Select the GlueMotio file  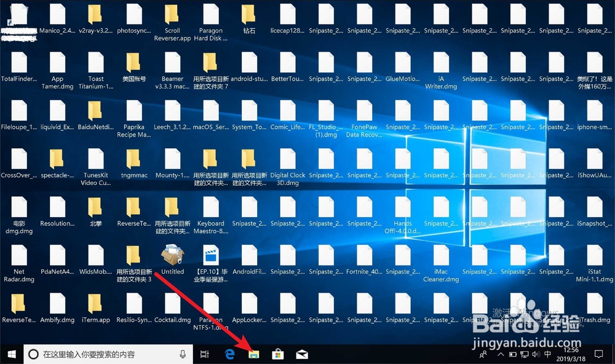tap(403, 66)
